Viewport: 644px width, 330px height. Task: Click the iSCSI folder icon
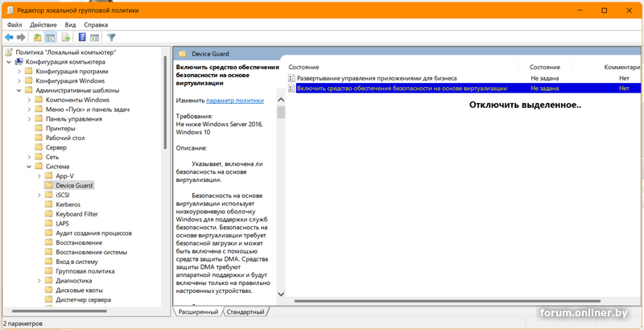(x=49, y=195)
